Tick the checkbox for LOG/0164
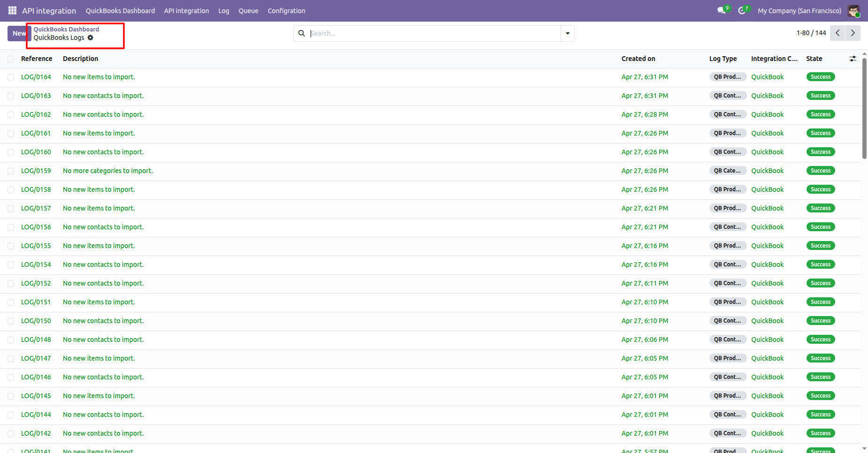Screen dimensions: 868x453 [11, 77]
